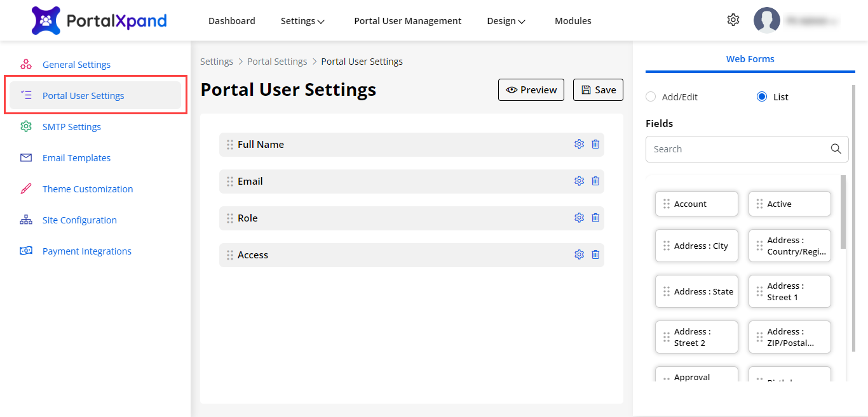This screenshot has width=868, height=417.
Task: Click the PortalXpand logo
Action: [x=99, y=21]
